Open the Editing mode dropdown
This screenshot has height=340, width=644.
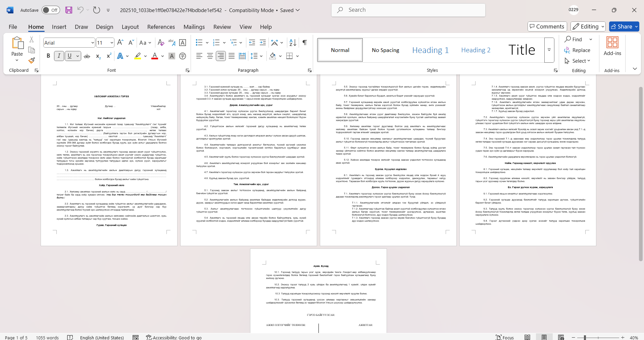coord(588,26)
